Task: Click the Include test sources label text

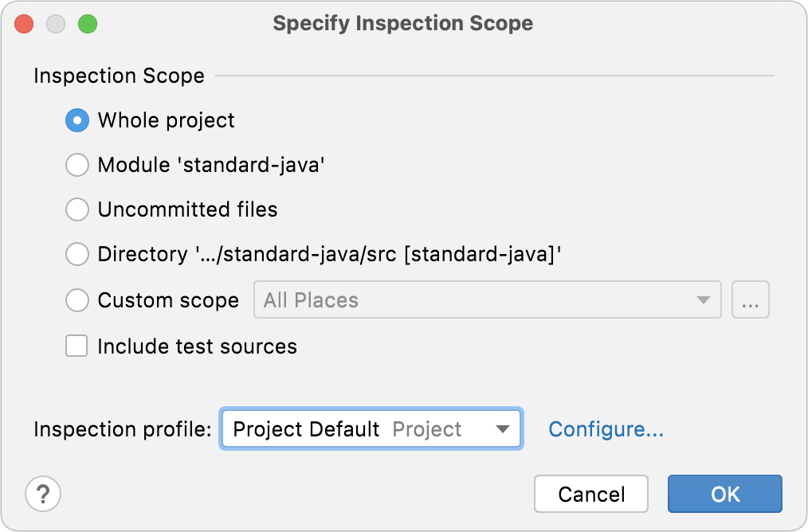Action: 198,346
